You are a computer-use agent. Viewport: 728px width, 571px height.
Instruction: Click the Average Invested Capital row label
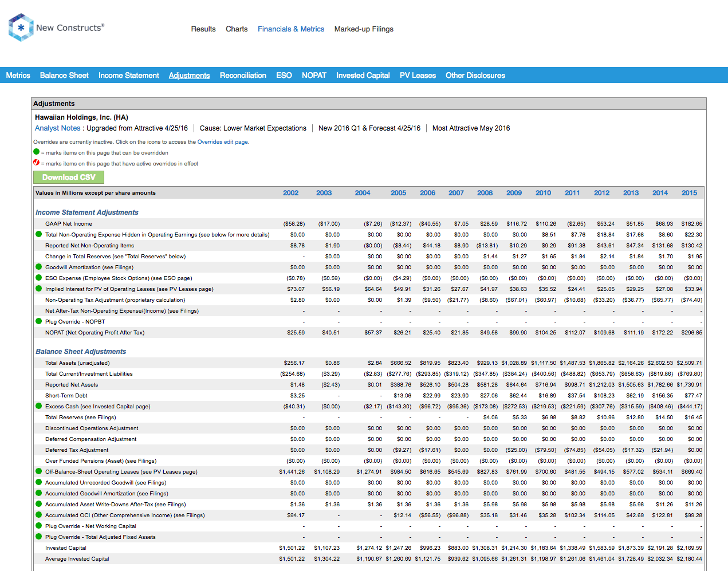[77, 559]
